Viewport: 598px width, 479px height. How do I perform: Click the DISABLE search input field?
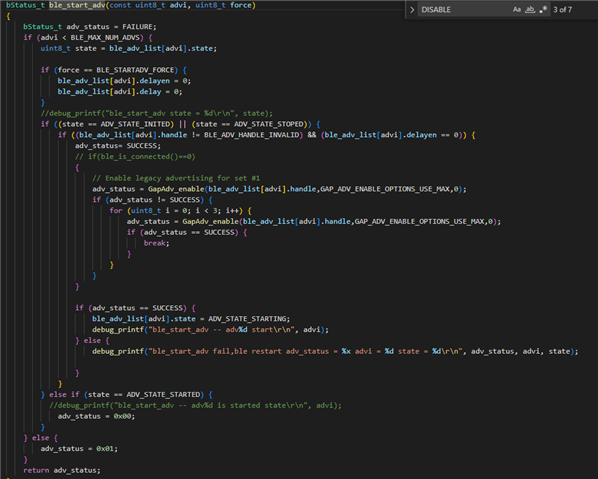click(463, 10)
